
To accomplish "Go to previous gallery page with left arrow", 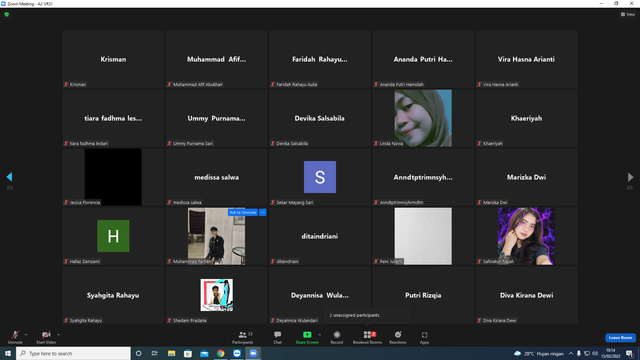I will [x=9, y=177].
